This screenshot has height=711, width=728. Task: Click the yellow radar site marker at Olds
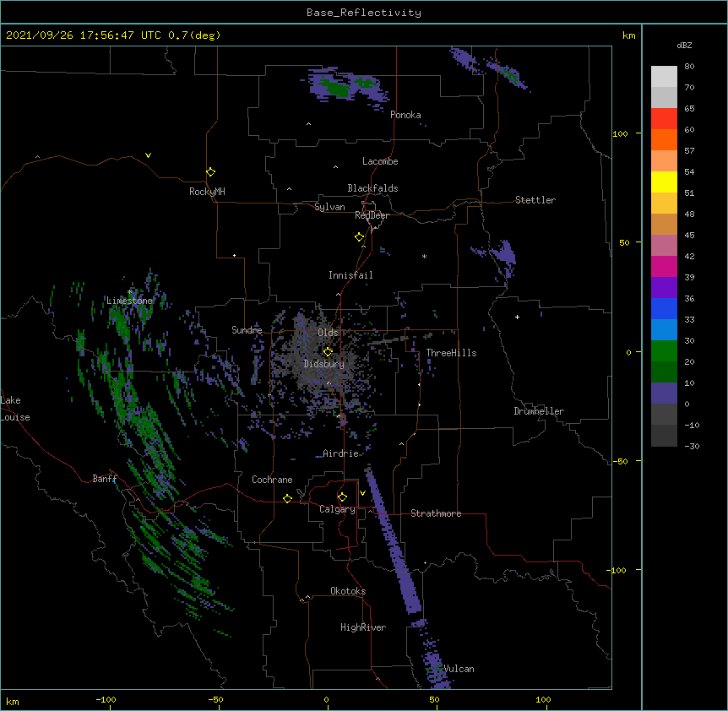pos(328,352)
